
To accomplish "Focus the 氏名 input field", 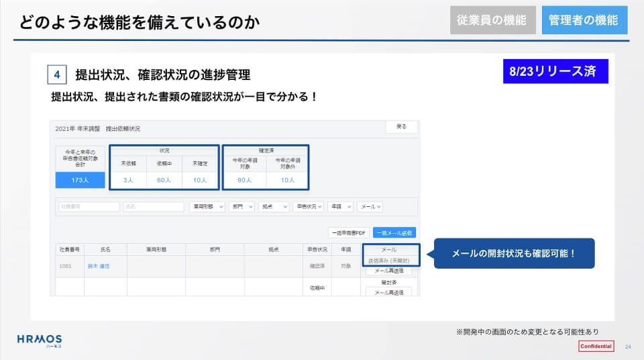I will (x=153, y=207).
